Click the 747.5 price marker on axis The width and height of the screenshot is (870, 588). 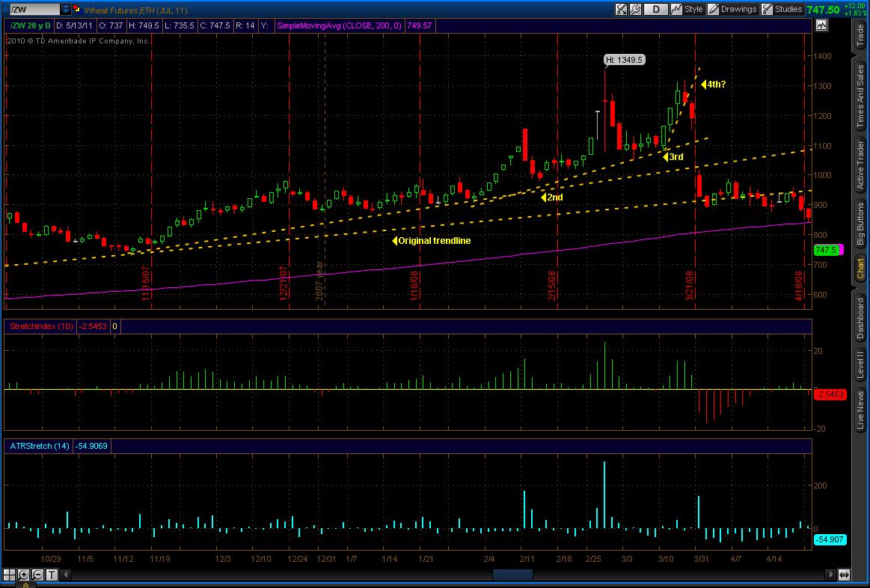[828, 250]
